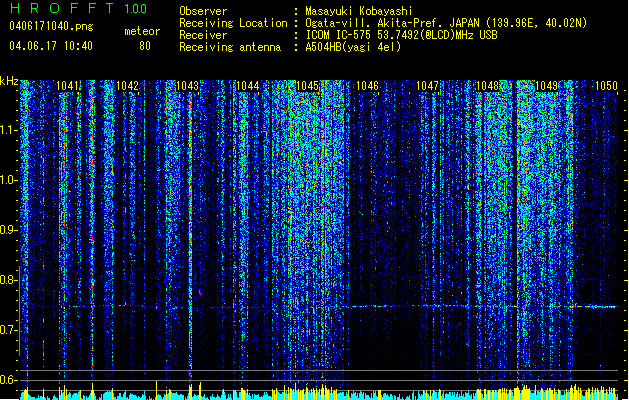This screenshot has height=400, width=629.
Task: Click the 0.9 frequency axis label
Action: 8,230
